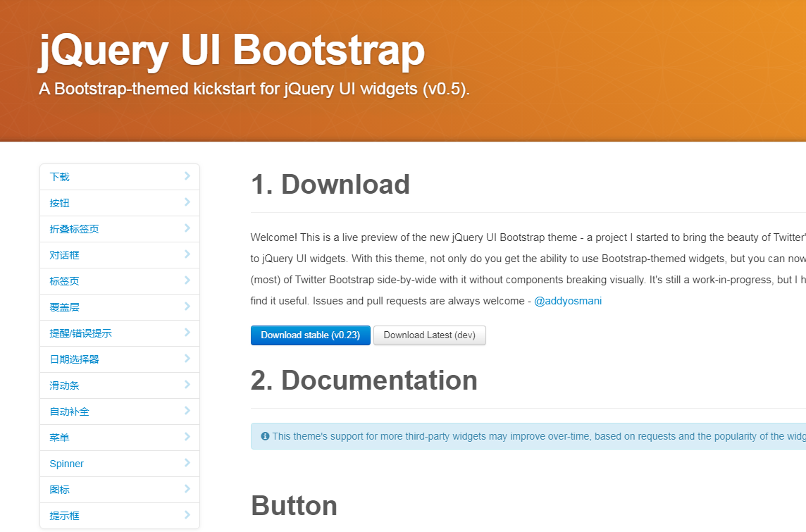806x532 pixels.
Task: Click the '2. Documentation' heading
Action: tap(364, 381)
